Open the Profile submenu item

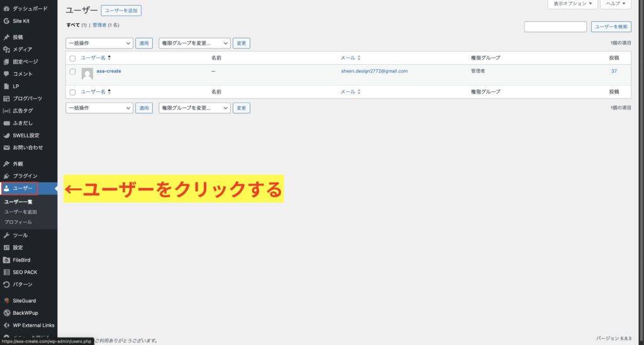pos(18,222)
